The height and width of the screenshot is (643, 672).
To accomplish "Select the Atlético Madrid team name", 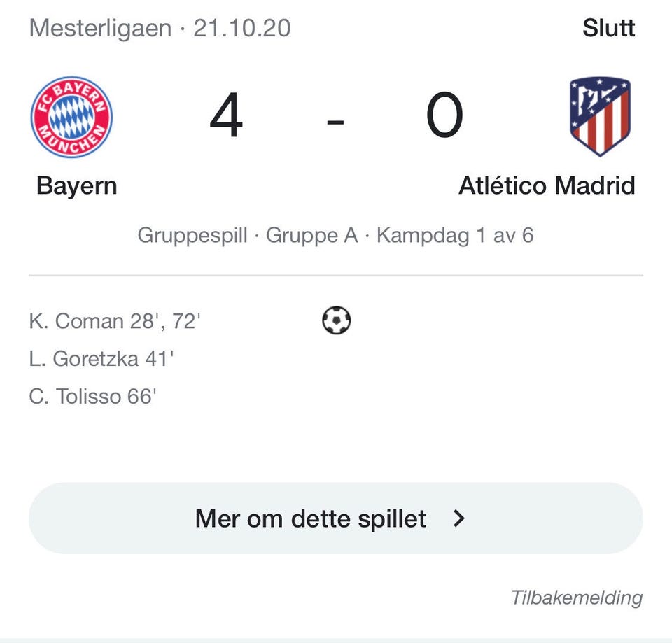I will coord(547,185).
